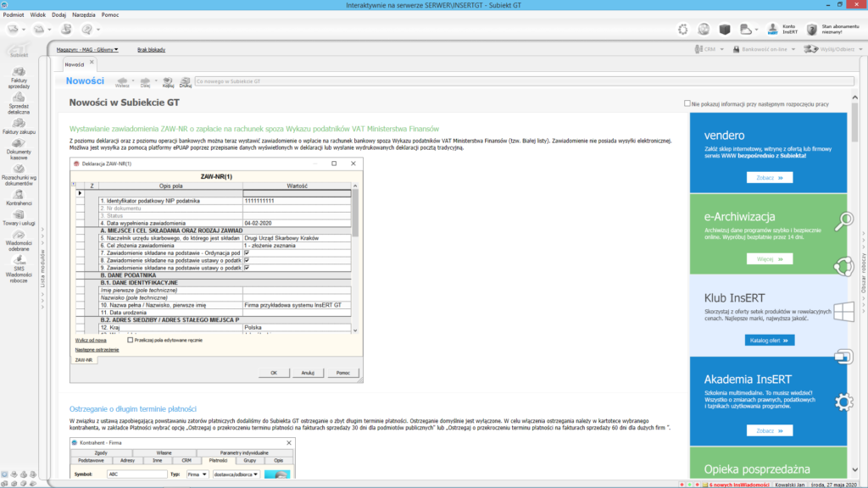Click the 'Co nowego w Subiekcie GT' address field
The image size is (868, 488).
[x=524, y=81]
